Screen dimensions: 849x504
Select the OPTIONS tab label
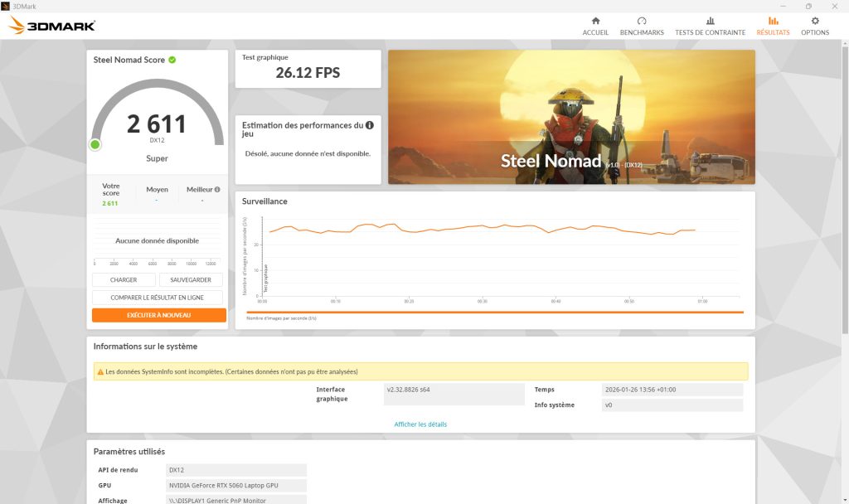[x=815, y=32]
